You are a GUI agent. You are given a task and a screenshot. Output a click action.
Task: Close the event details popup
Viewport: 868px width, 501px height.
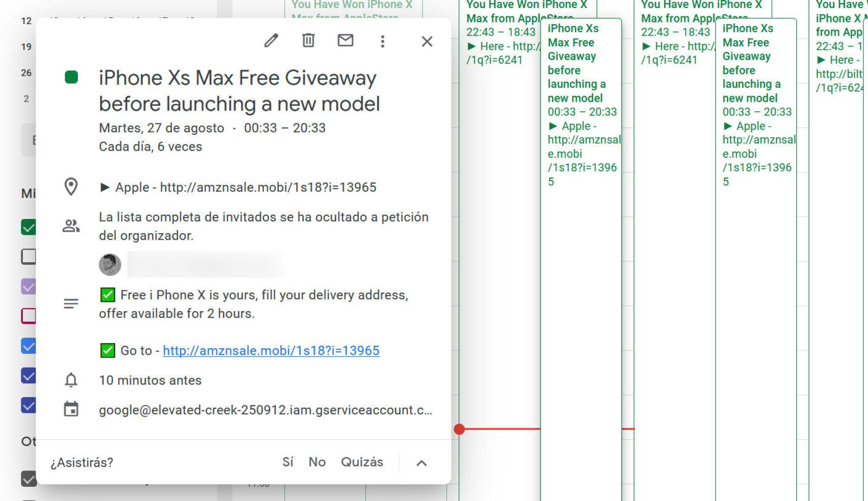427,41
